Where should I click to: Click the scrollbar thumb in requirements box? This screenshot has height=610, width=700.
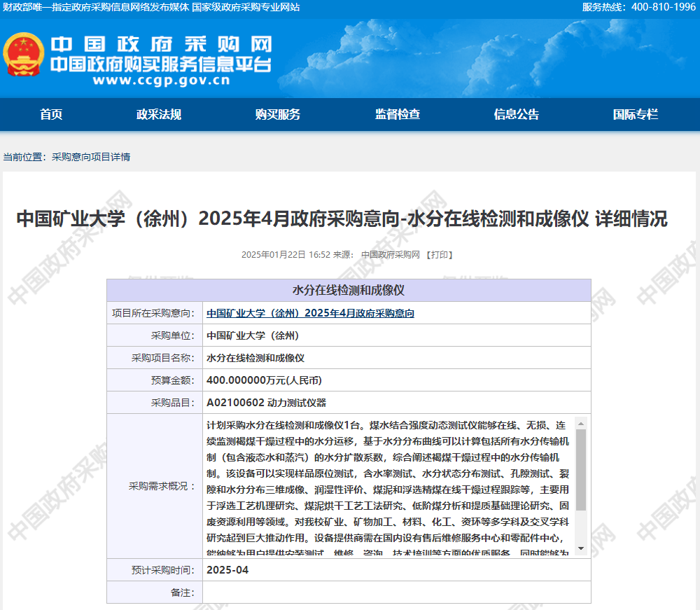[x=581, y=470]
